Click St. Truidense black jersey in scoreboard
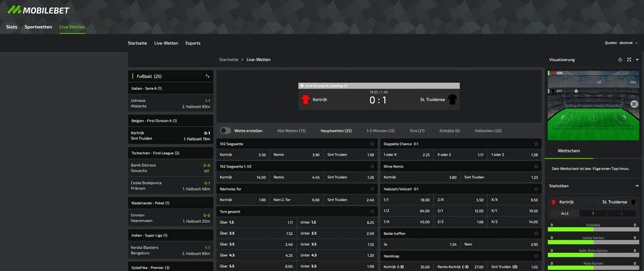Image resolution: width=644 pixels, height=271 pixels. tap(452, 99)
